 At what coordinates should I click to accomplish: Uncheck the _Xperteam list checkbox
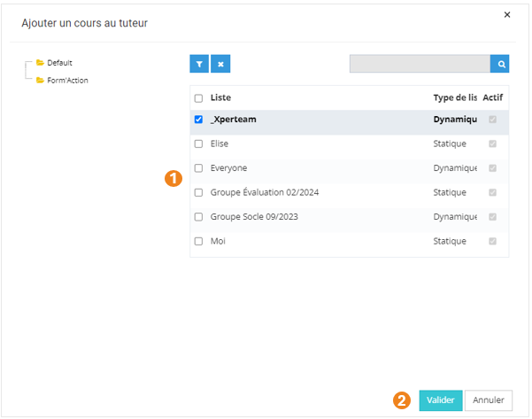click(198, 120)
